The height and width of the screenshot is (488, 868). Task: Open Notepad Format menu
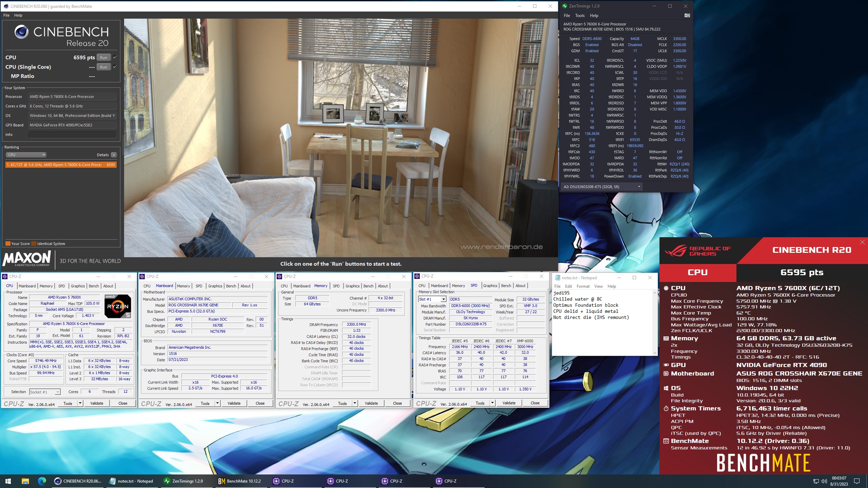point(583,286)
